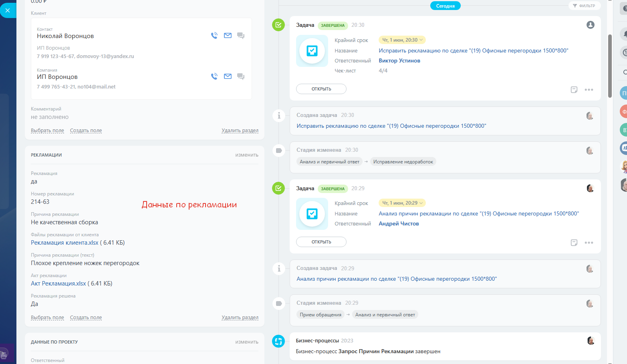Call contact Николай Воронцов via phone icon

tap(214, 36)
